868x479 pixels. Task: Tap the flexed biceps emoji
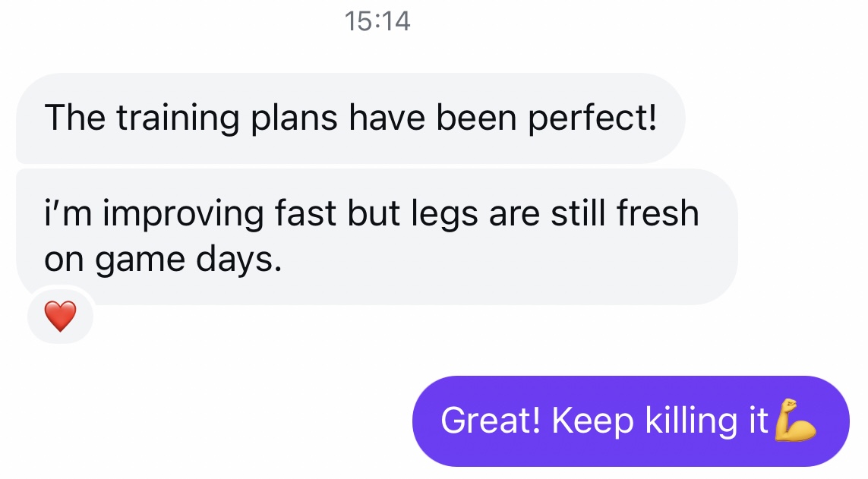[794, 420]
